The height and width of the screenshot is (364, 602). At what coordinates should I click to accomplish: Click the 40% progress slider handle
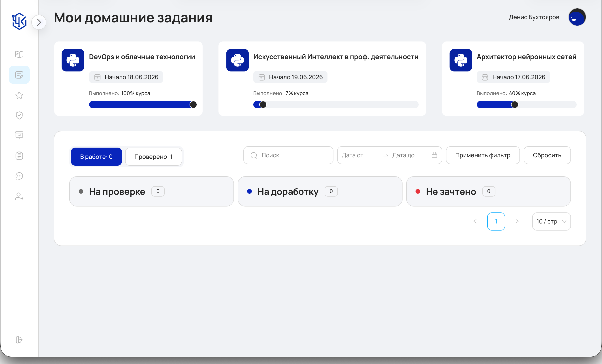coord(515,105)
